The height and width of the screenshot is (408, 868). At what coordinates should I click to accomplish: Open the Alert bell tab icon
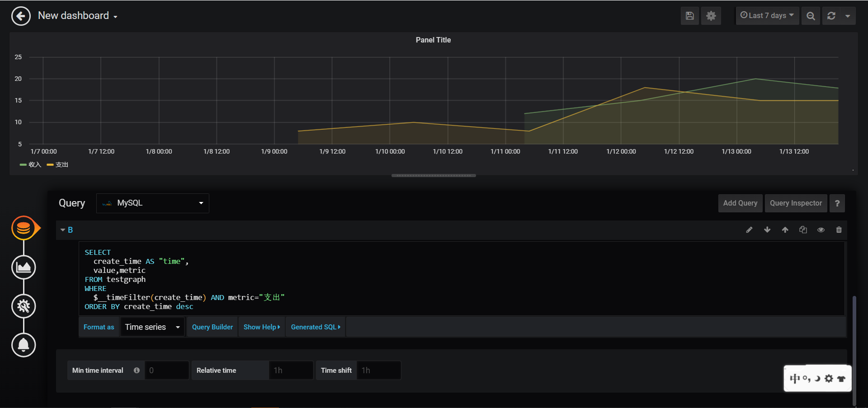pos(24,345)
